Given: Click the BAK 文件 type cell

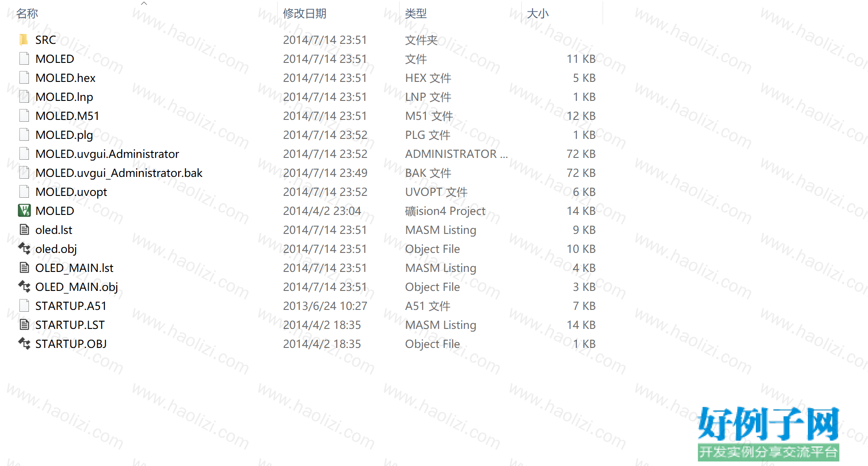Looking at the screenshot, I should 428,173.
